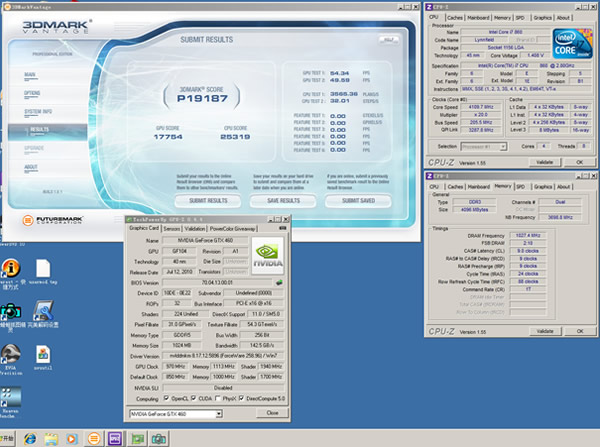The height and width of the screenshot is (447, 600).
Task: Launch the media player taskbar icon
Action: click(x=72, y=438)
